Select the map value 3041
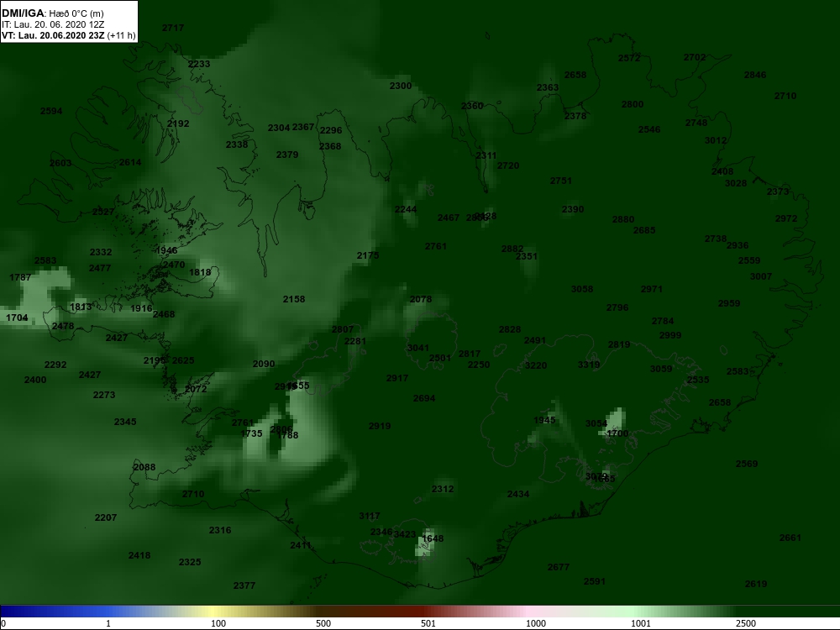Screen dimensions: 840x630 point(418,348)
